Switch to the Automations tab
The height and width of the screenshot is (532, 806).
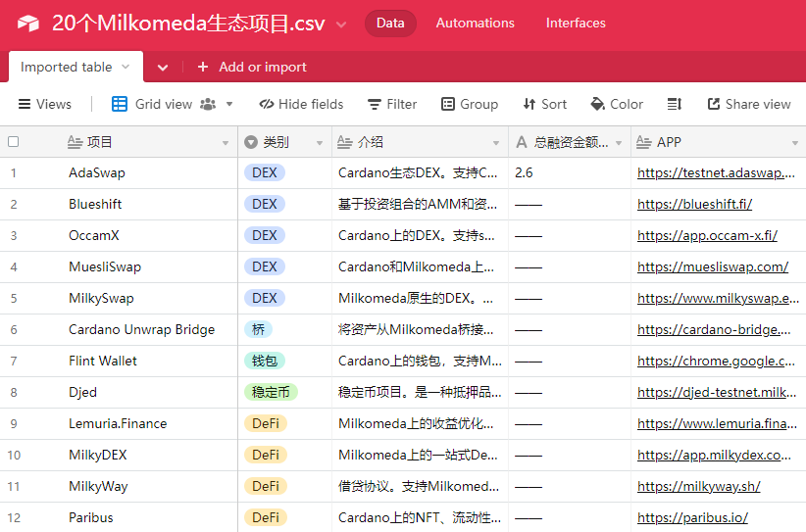(475, 23)
